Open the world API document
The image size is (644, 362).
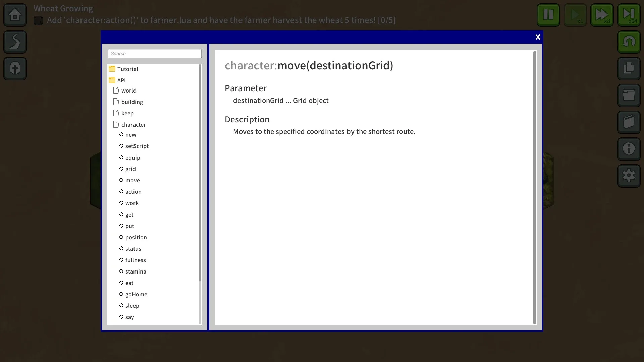(129, 90)
